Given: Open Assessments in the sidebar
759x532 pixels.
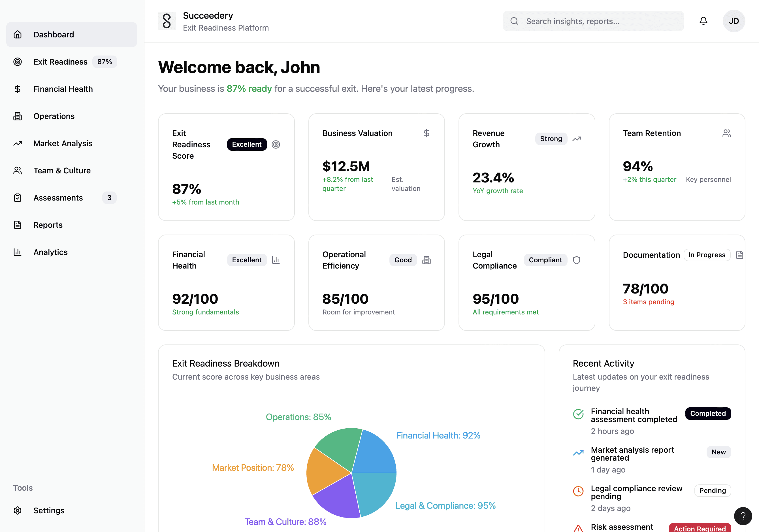Looking at the screenshot, I should (71, 198).
